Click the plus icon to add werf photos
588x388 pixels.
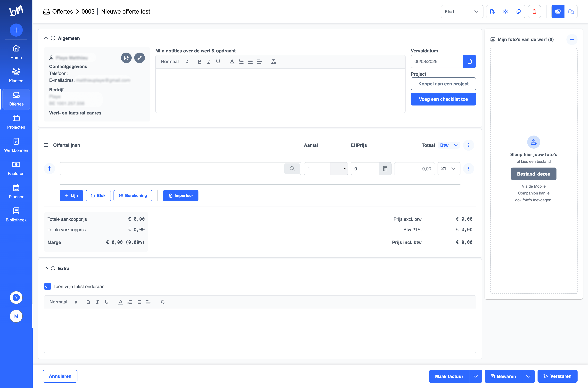[572, 39]
